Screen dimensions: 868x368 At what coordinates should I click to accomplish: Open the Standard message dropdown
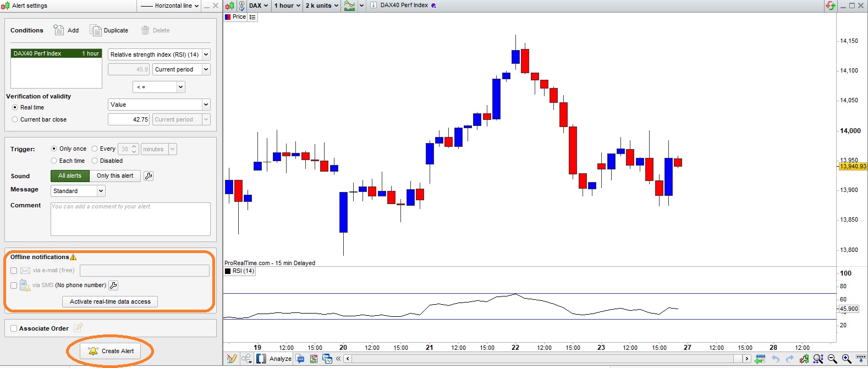tap(78, 191)
